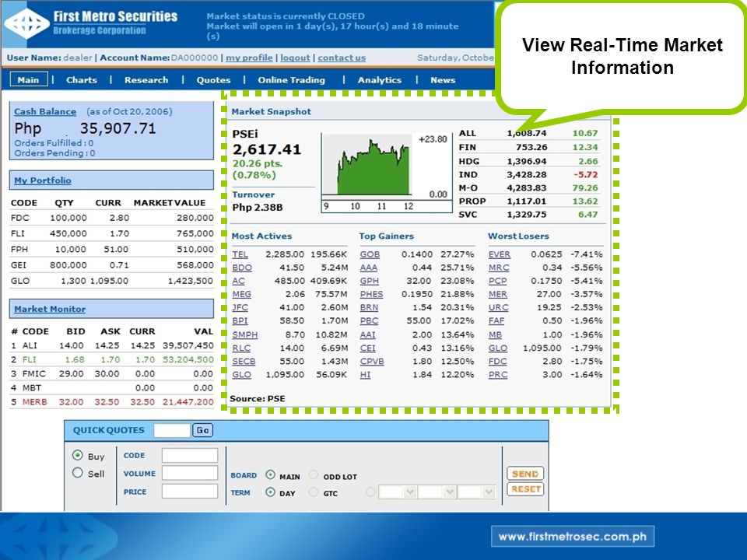
Task: Open the second date dropdown in order form
Action: pos(437,492)
